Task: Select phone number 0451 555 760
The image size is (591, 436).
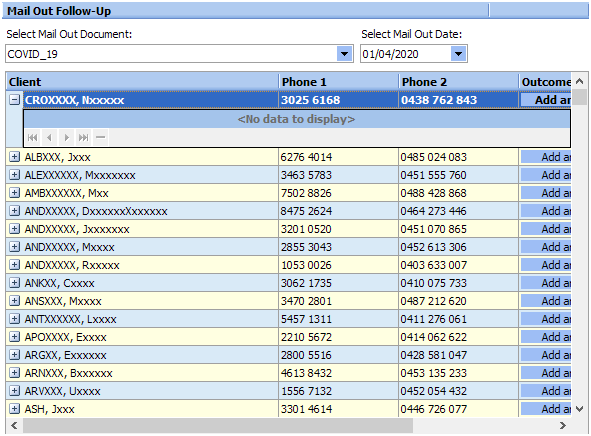Action: tap(433, 175)
